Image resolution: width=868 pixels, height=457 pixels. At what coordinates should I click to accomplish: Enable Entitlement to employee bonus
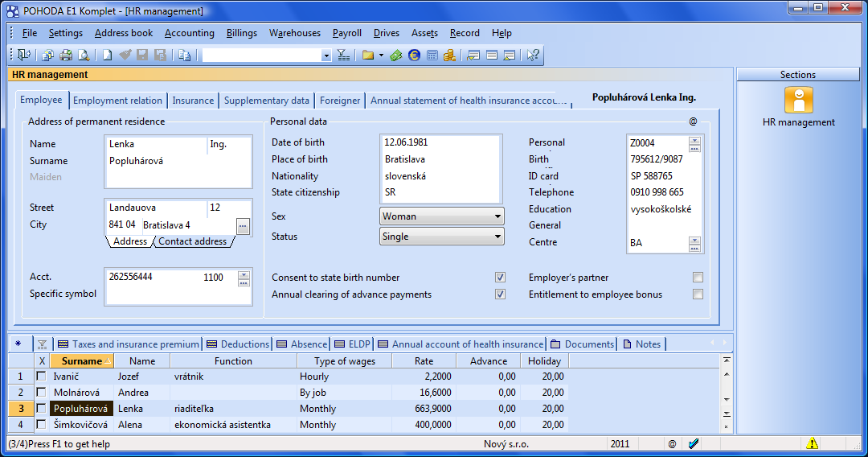click(698, 294)
